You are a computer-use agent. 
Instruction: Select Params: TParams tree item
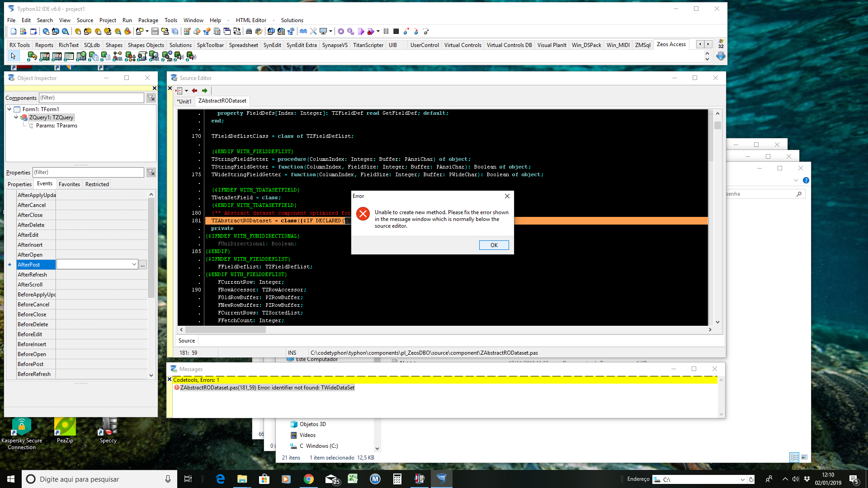click(57, 126)
